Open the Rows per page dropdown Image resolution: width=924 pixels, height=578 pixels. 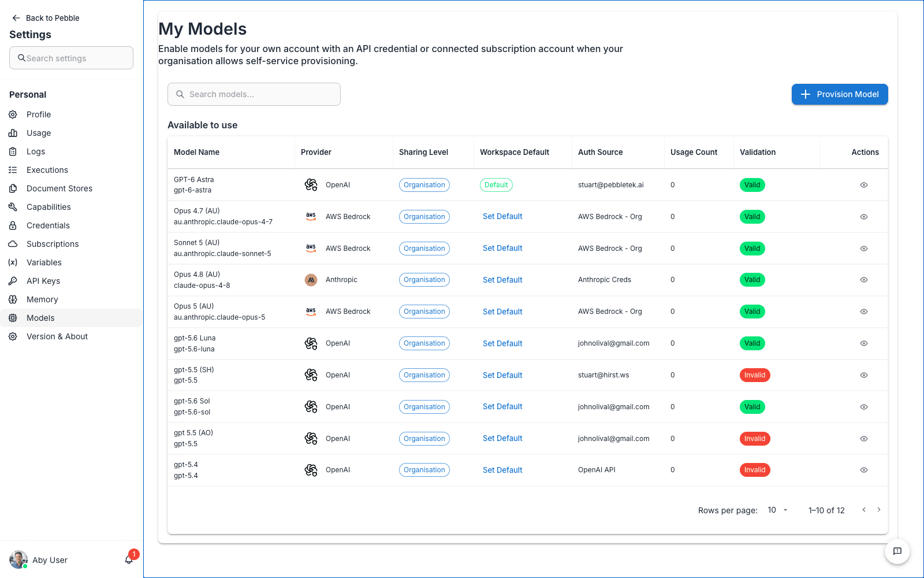coord(777,510)
